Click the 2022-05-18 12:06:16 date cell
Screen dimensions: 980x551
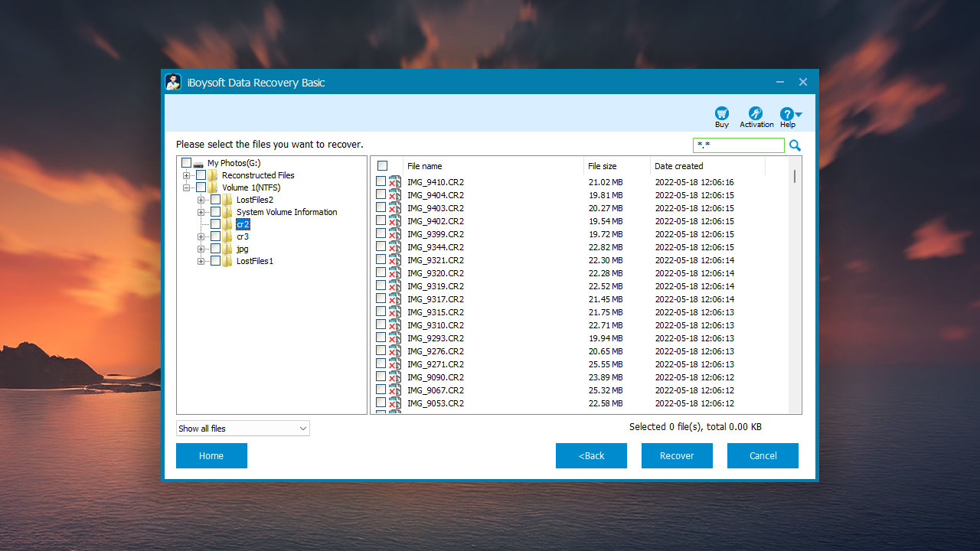[x=694, y=182]
